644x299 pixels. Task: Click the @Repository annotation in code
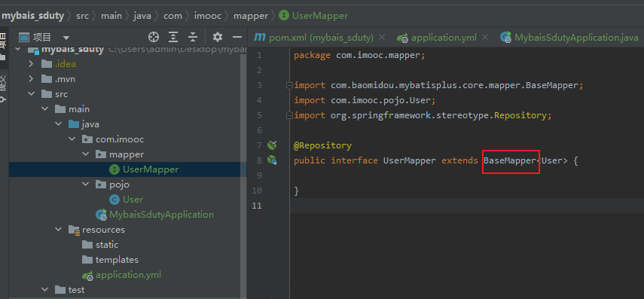pyautogui.click(x=322, y=145)
